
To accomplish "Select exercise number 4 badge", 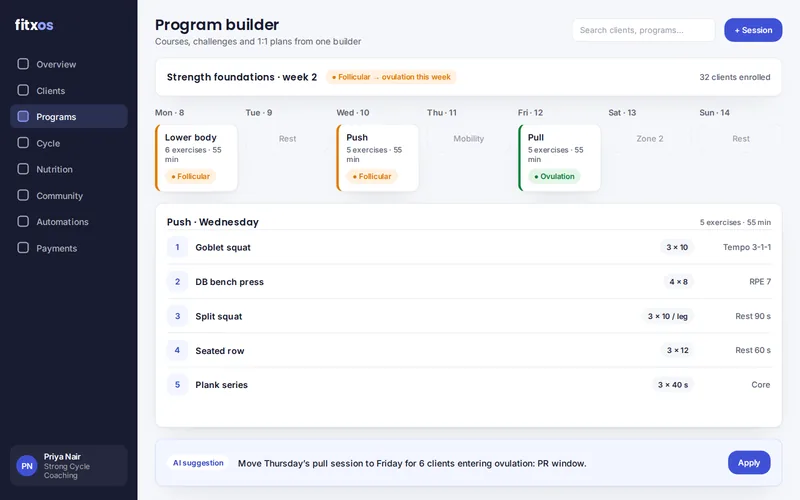I will coord(178,351).
